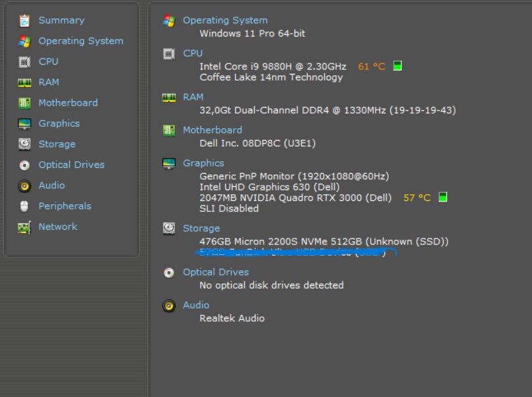Click the Network card icon in sidebar

coord(24,227)
